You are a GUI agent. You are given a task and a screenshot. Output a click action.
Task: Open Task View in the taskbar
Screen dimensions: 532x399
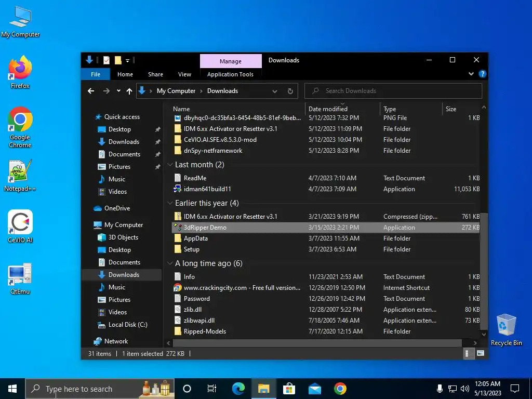point(212,389)
